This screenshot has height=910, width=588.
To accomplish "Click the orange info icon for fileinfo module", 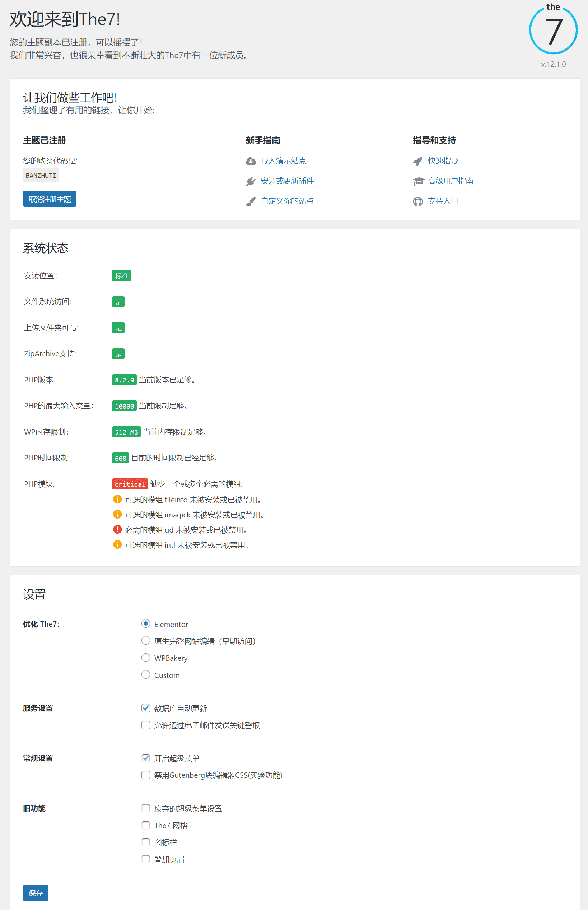I will [118, 499].
